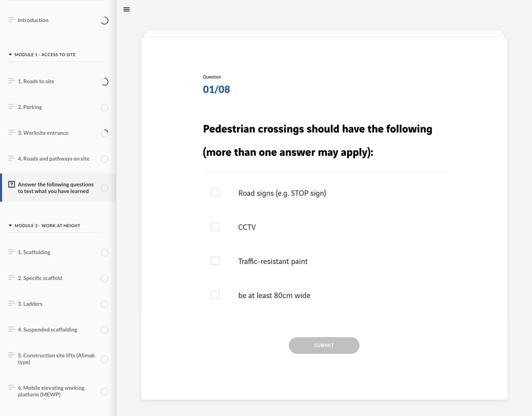
Task: Toggle the hamburger sidebar menu icon
Action: pyautogui.click(x=127, y=9)
